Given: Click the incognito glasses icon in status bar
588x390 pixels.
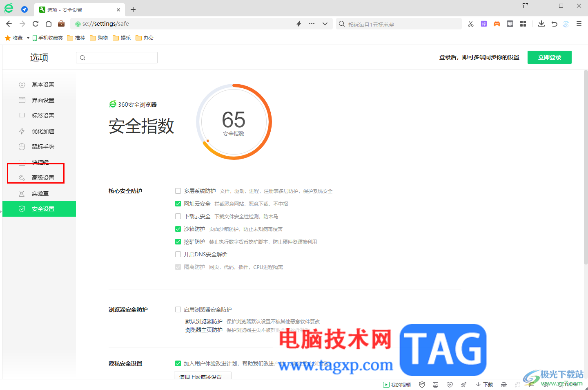Looking at the screenshot, I should pos(504,385).
